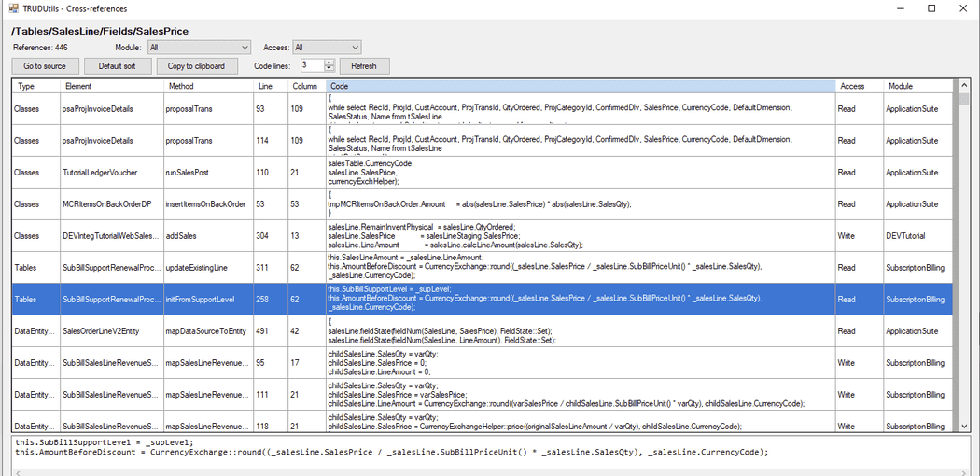Click the Refresh button
The width and height of the screenshot is (980, 476).
tap(364, 65)
